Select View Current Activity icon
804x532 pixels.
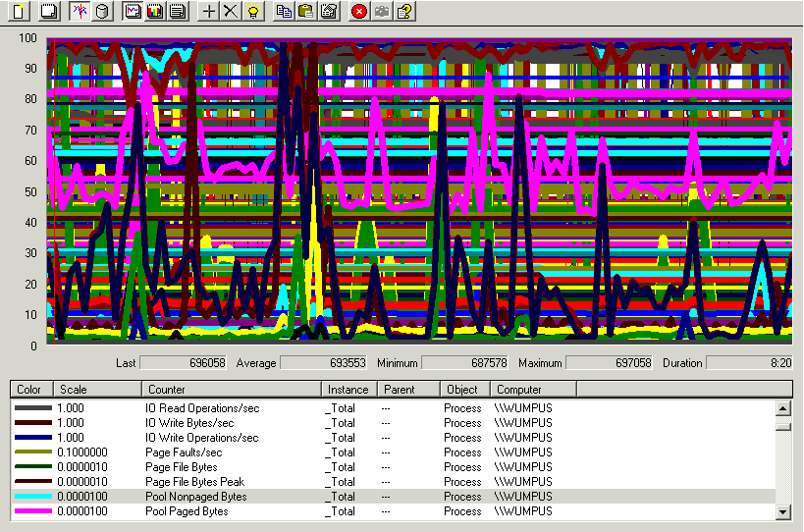pos(79,11)
